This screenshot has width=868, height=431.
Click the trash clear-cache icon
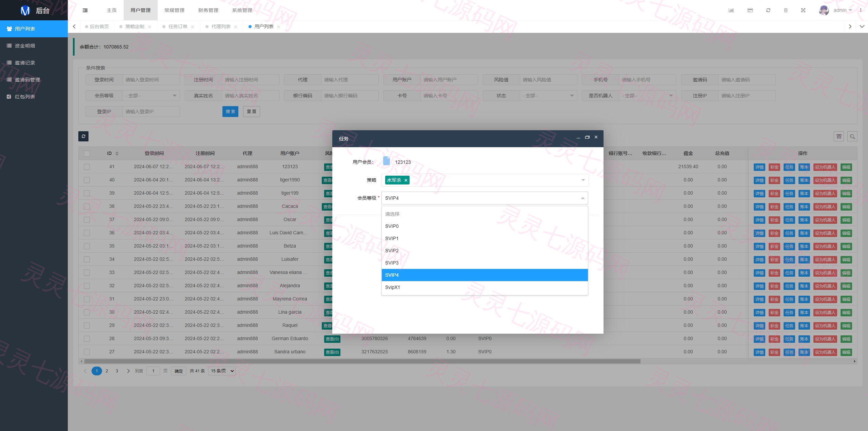(x=786, y=10)
